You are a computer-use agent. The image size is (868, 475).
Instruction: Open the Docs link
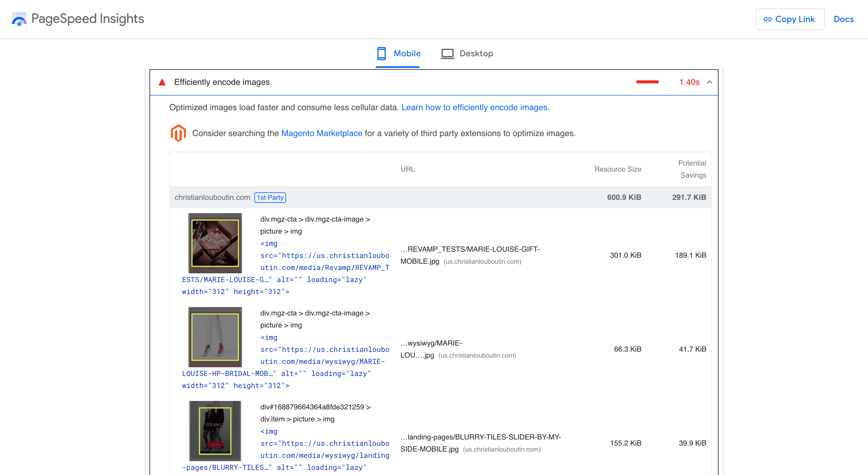click(x=843, y=19)
